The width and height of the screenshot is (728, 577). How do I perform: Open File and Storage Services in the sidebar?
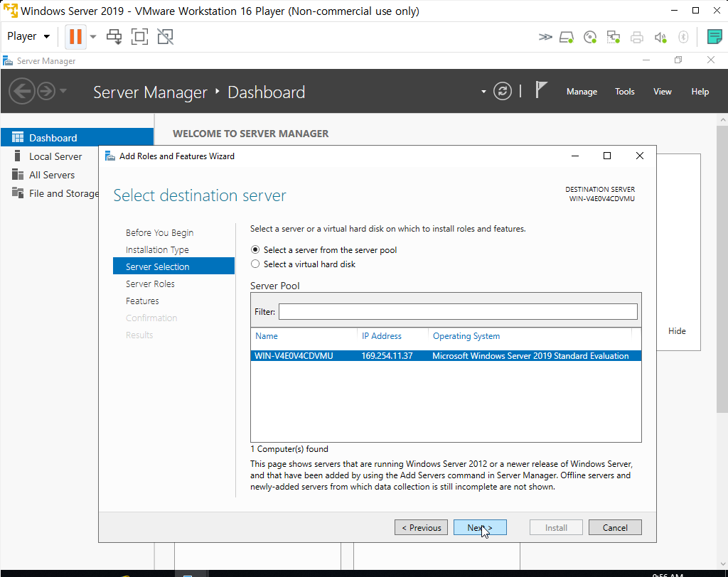tap(55, 193)
